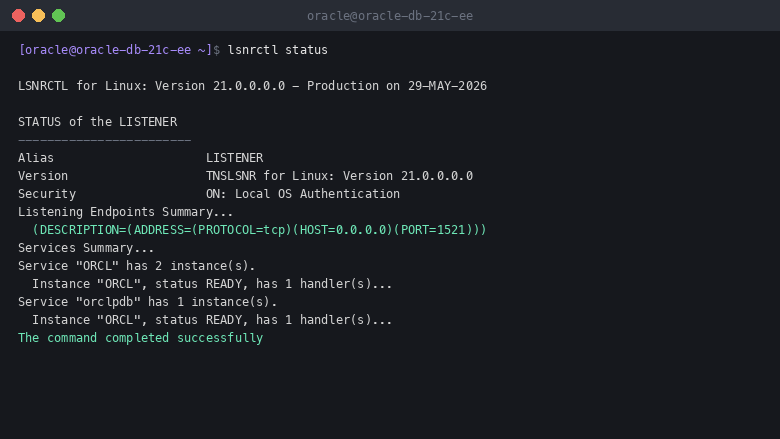Click the line Service "orclpdb" has 1 instance(s)
The width and height of the screenshot is (780, 439).
pyautogui.click(x=147, y=302)
